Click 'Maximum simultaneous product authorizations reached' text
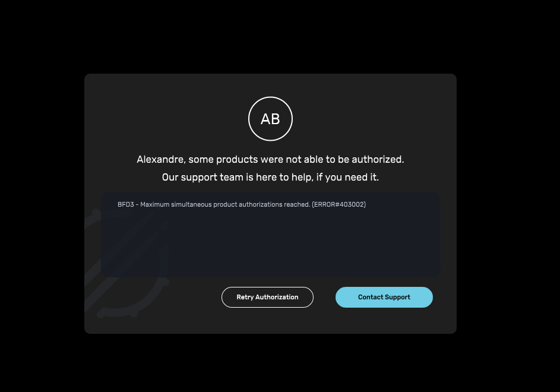 pyautogui.click(x=225, y=204)
